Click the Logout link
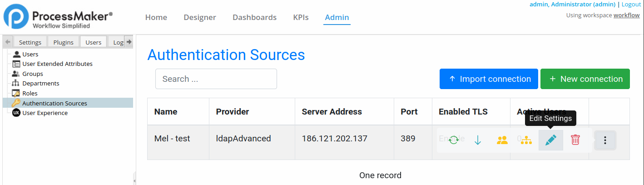The width and height of the screenshot is (644, 185). [631, 4]
